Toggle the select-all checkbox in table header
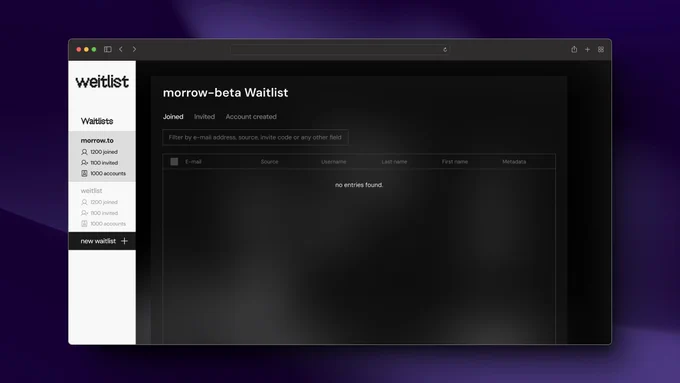Viewport: 680px width, 383px height. point(174,162)
